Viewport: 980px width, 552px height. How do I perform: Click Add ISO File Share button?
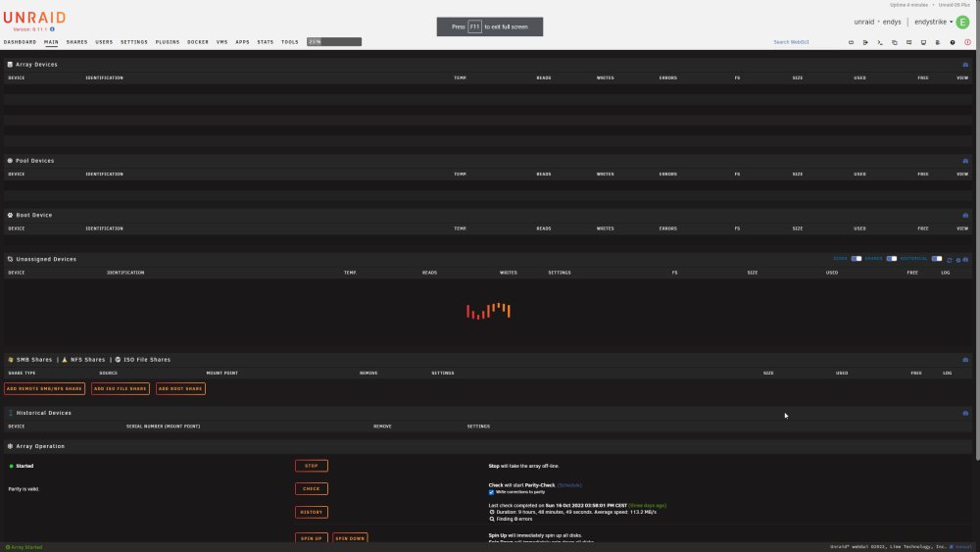[x=121, y=389]
